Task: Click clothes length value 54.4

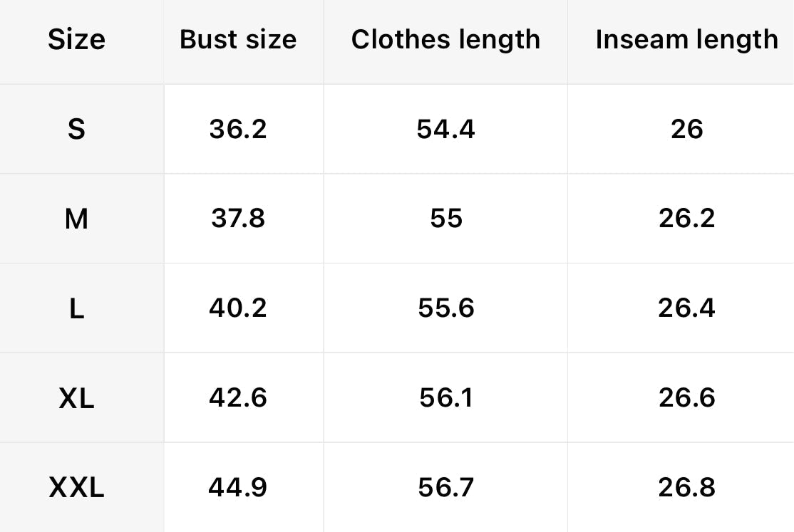Action: (446, 129)
